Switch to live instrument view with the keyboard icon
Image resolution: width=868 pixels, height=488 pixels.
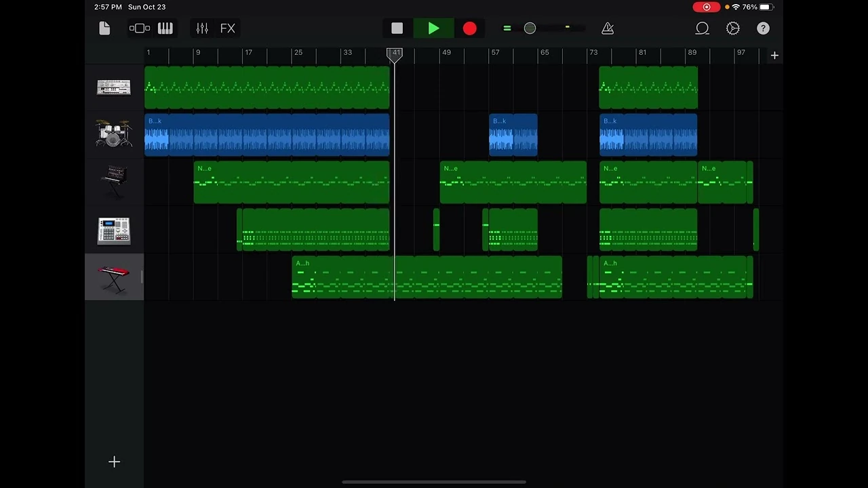(165, 28)
